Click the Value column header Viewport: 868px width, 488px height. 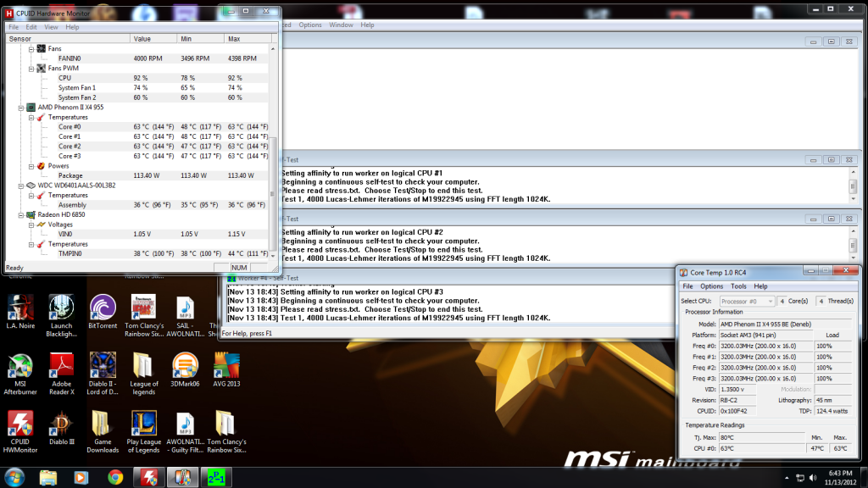[x=154, y=39]
